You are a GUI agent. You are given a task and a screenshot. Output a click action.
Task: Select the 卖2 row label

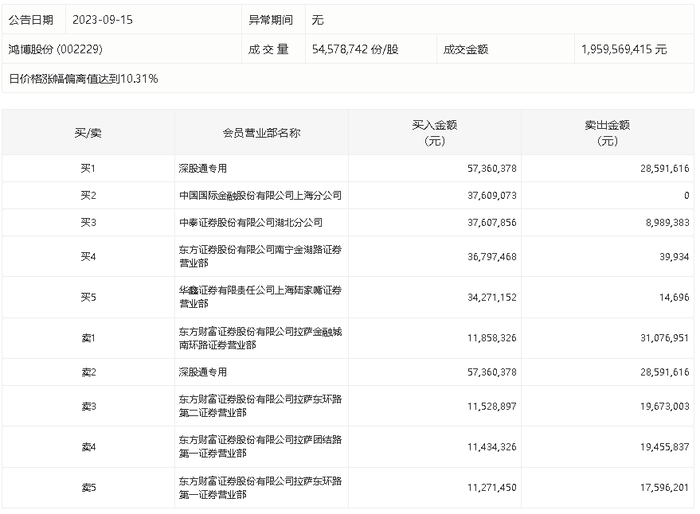[88, 372]
